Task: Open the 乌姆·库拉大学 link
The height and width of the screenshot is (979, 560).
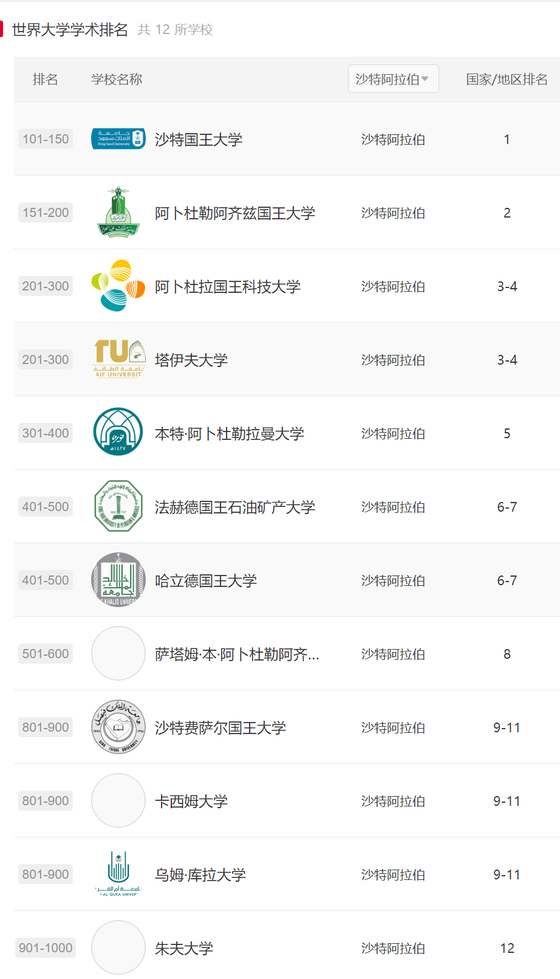Action: (200, 874)
